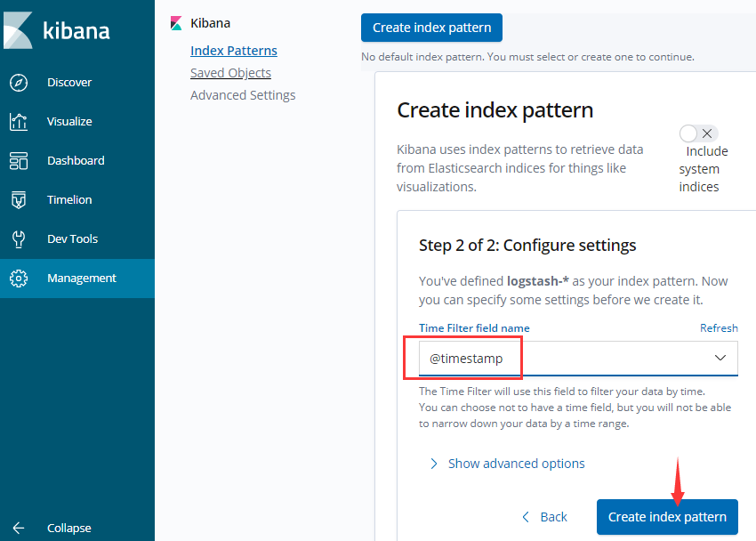756x541 pixels.
Task: Toggle Include system indices switch
Action: [x=698, y=133]
